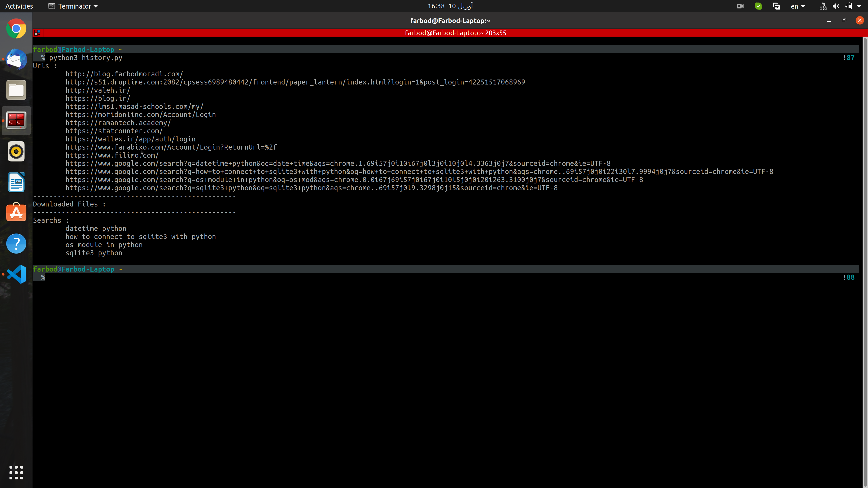The image size is (868, 488).
Task: Click the statcounter.com URL
Action: click(x=114, y=131)
